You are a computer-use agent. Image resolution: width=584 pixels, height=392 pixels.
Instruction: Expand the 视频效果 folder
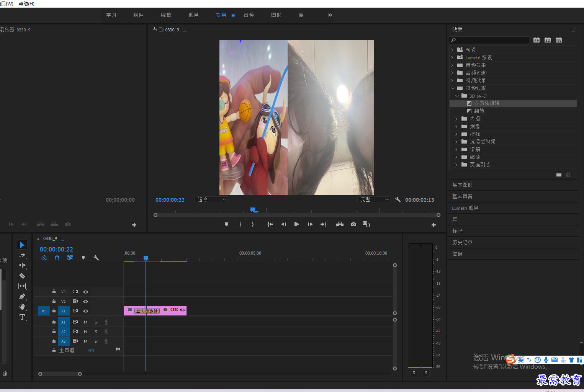click(452, 80)
